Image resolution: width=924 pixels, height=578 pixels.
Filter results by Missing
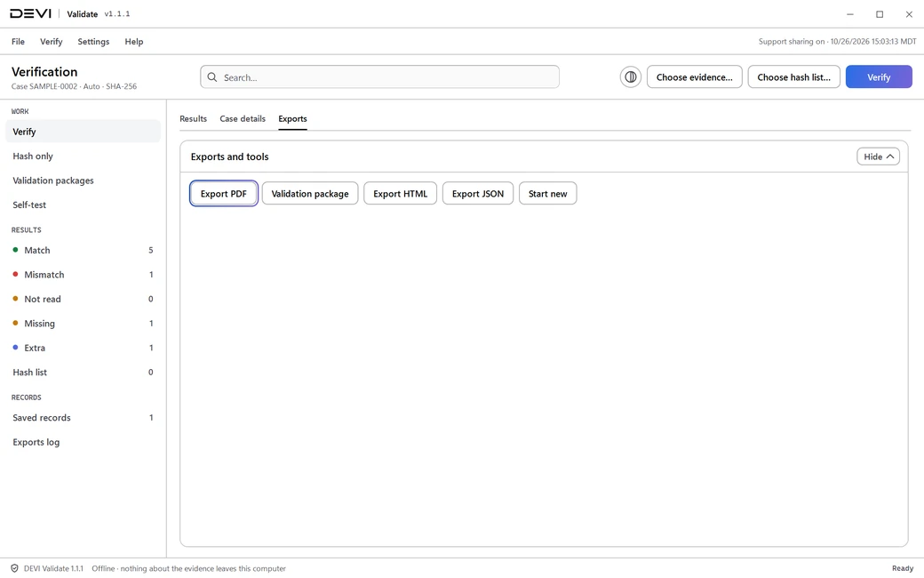(84, 323)
